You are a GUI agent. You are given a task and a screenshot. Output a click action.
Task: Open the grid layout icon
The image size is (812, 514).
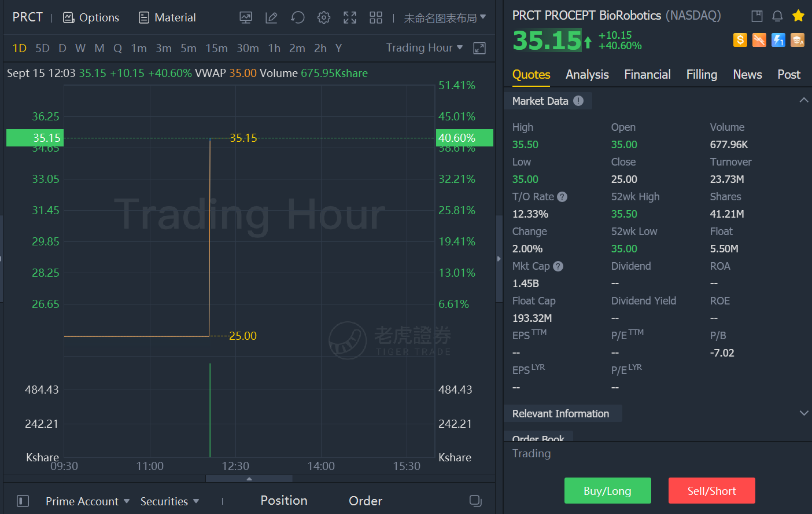pyautogui.click(x=376, y=18)
